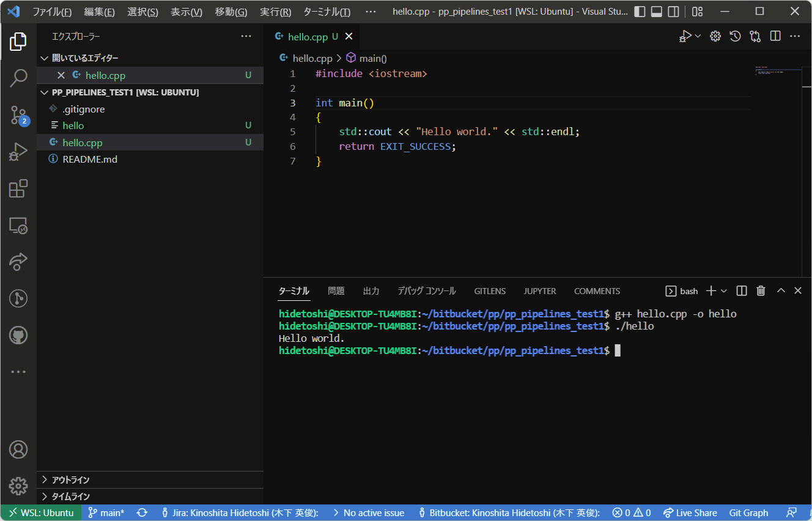
Task: Open the ターミナル(T) menu
Action: 327,12
